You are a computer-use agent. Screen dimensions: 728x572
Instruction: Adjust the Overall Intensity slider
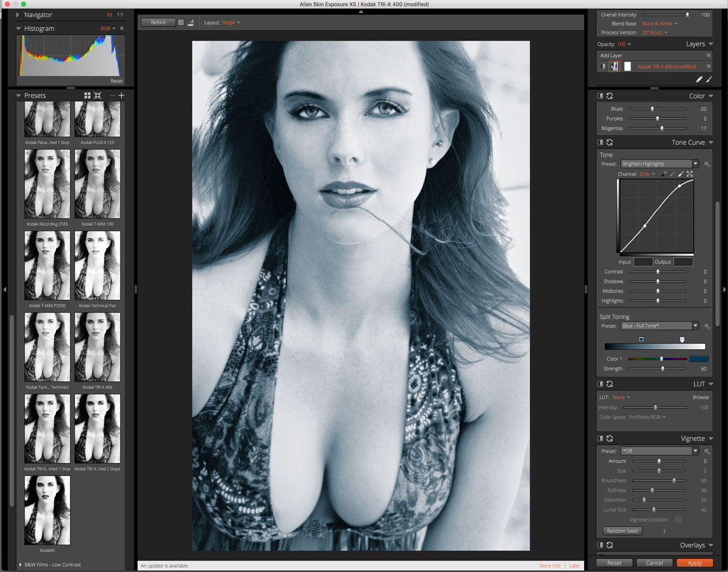665,15
